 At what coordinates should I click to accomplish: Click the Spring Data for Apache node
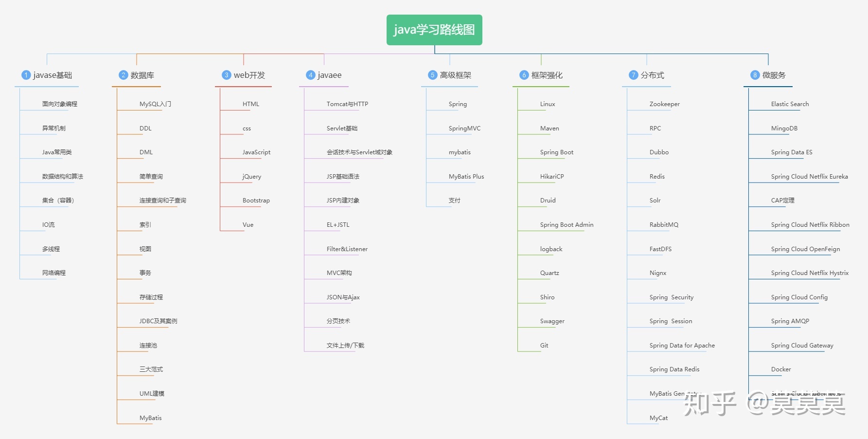[x=682, y=346]
